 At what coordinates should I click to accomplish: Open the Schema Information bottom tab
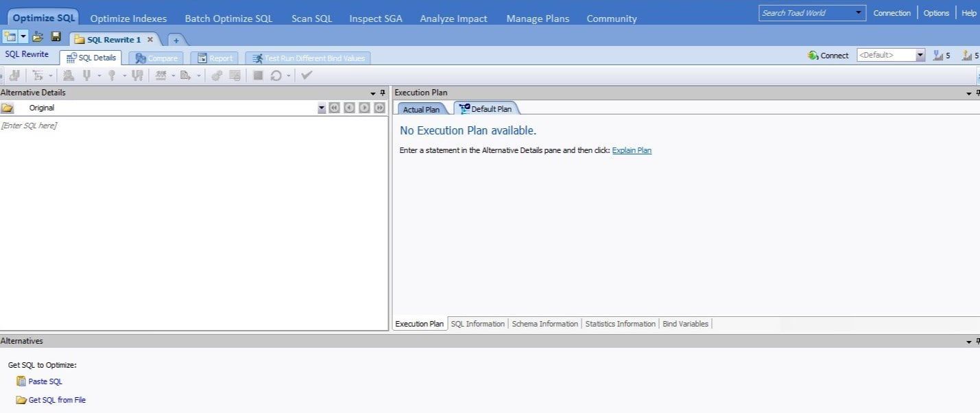(545, 324)
